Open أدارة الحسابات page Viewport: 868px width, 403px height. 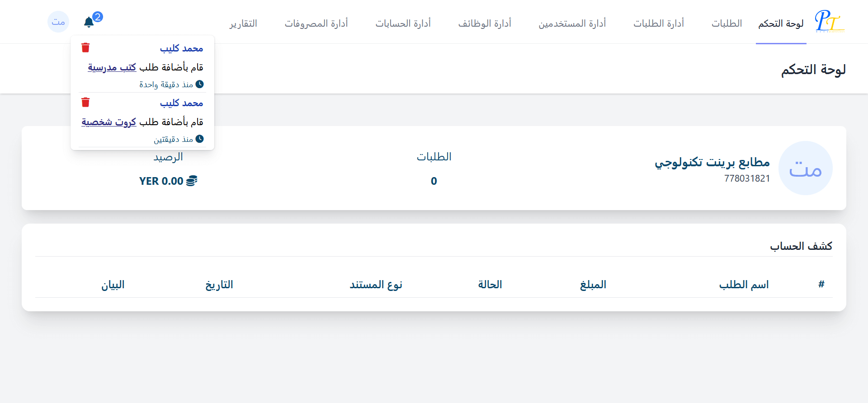click(x=403, y=23)
